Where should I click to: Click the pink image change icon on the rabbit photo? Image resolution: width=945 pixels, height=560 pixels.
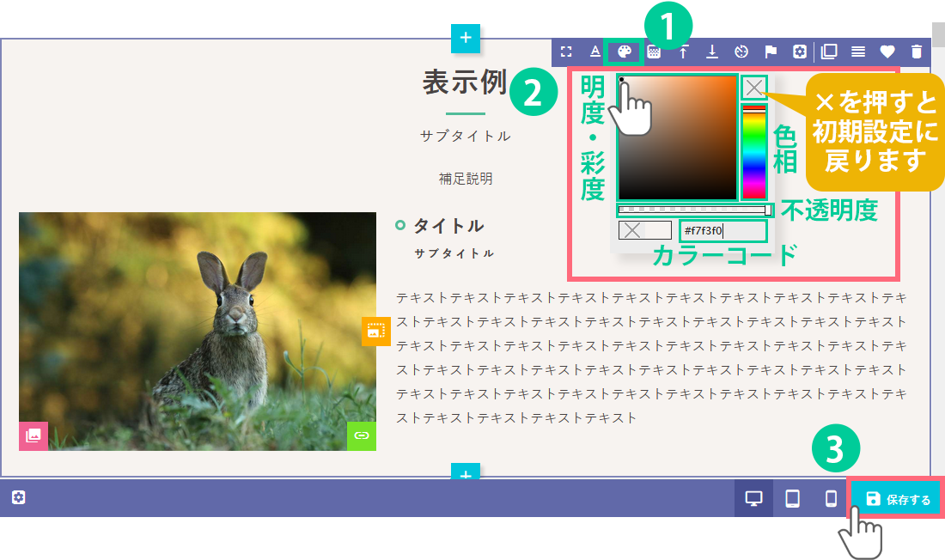(x=34, y=435)
